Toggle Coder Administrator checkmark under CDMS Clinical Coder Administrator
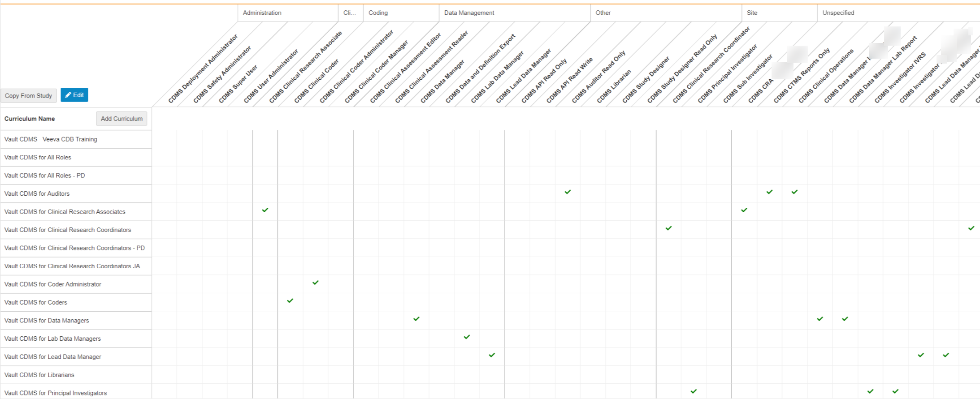980x399 pixels. tap(316, 283)
